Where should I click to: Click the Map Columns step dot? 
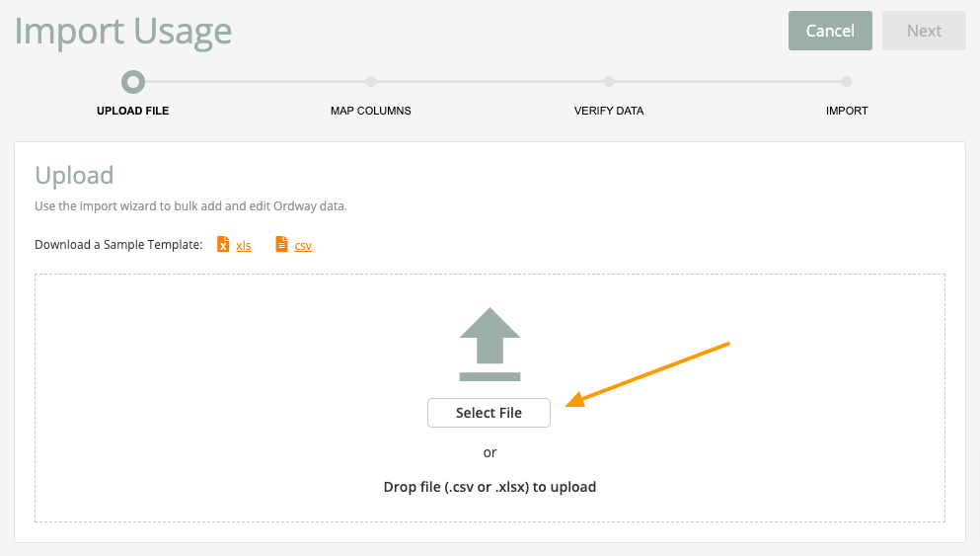pyautogui.click(x=371, y=81)
